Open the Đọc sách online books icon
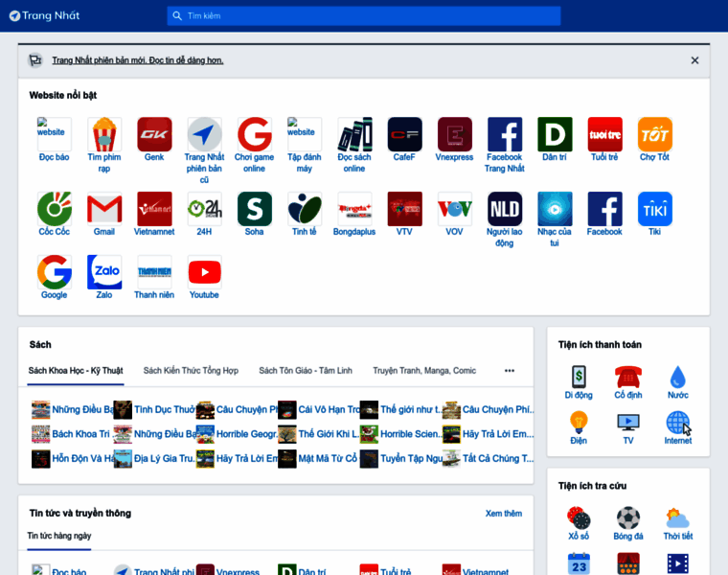Image resolution: width=728 pixels, height=575 pixels. tap(354, 134)
